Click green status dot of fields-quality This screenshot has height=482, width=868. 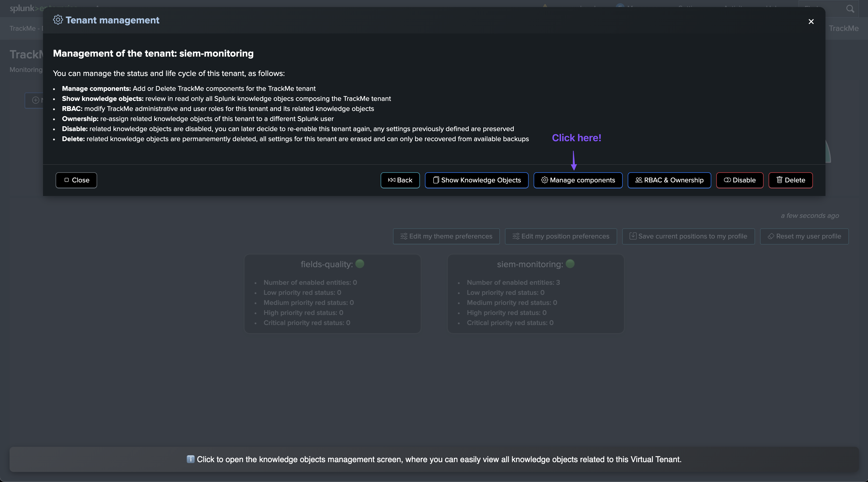360,264
